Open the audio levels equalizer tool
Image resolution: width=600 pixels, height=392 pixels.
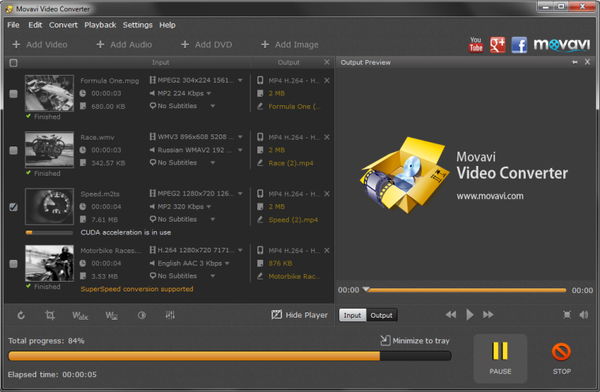coord(170,315)
